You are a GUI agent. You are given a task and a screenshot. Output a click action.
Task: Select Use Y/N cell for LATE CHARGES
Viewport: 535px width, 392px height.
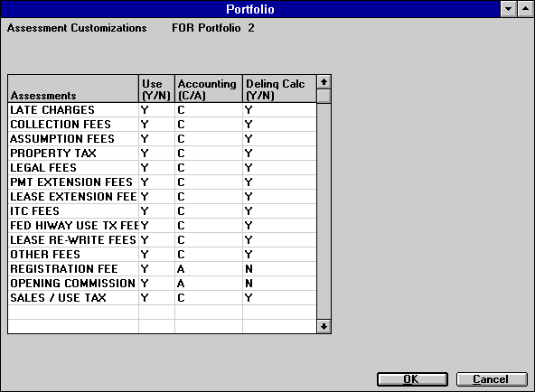tap(156, 110)
